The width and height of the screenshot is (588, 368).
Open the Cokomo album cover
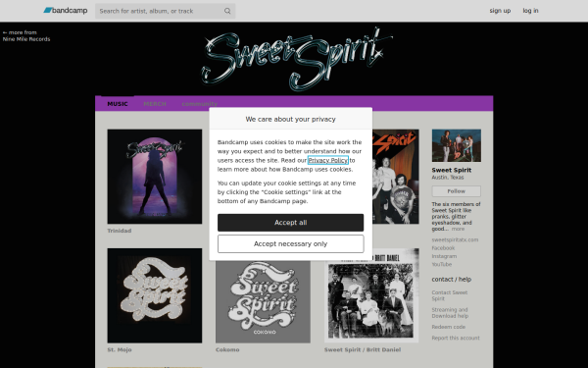coord(263,301)
